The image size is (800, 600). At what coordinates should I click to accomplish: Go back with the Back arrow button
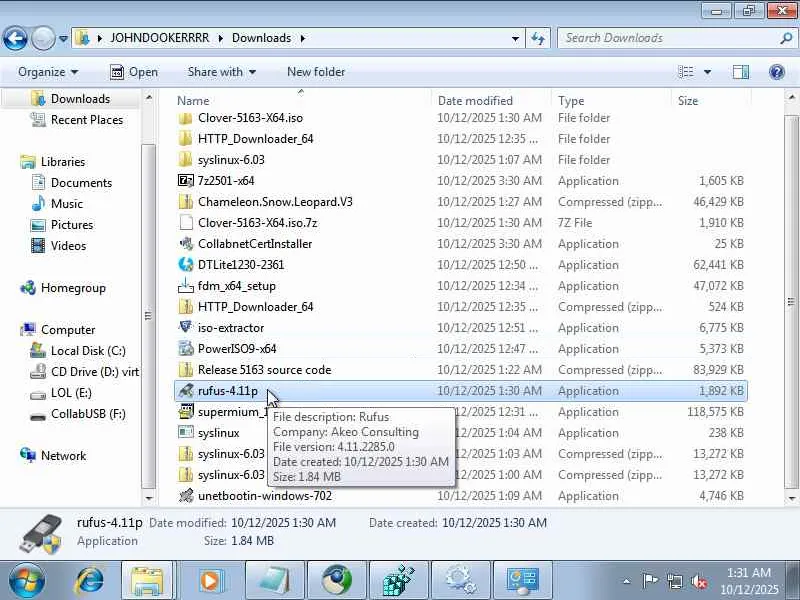[15, 38]
